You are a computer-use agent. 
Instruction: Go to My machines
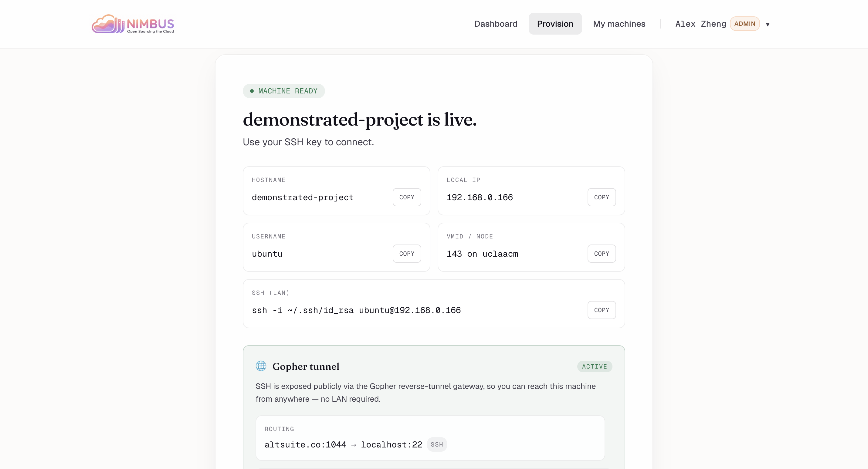[619, 24]
